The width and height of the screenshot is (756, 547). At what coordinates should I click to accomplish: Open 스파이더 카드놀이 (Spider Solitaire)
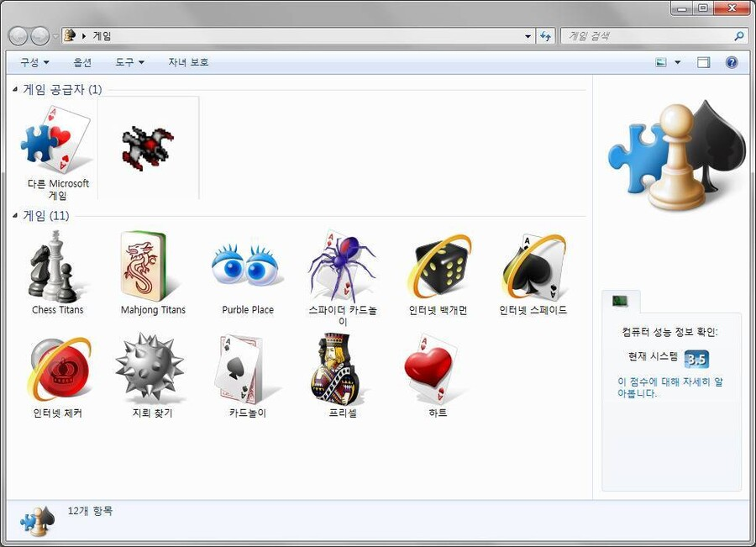tap(341, 269)
